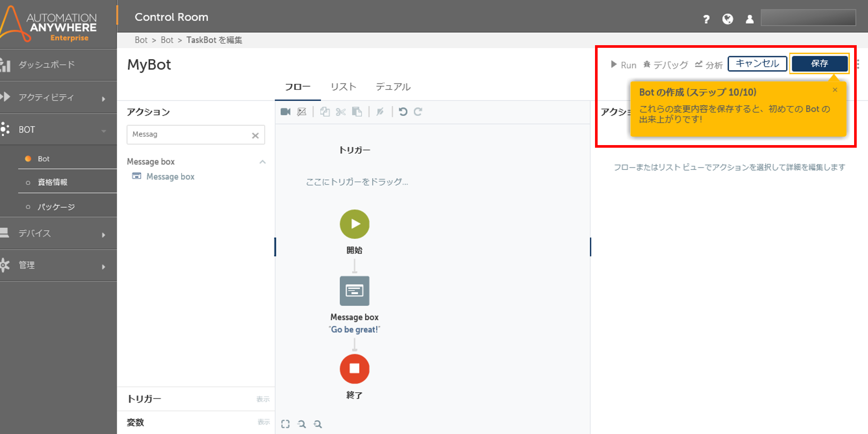Collapse the Message box action group
Viewport: 868px width, 434px height.
(263, 162)
